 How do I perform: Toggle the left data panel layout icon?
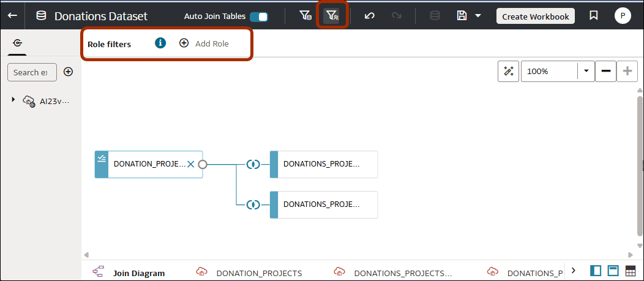(x=595, y=271)
